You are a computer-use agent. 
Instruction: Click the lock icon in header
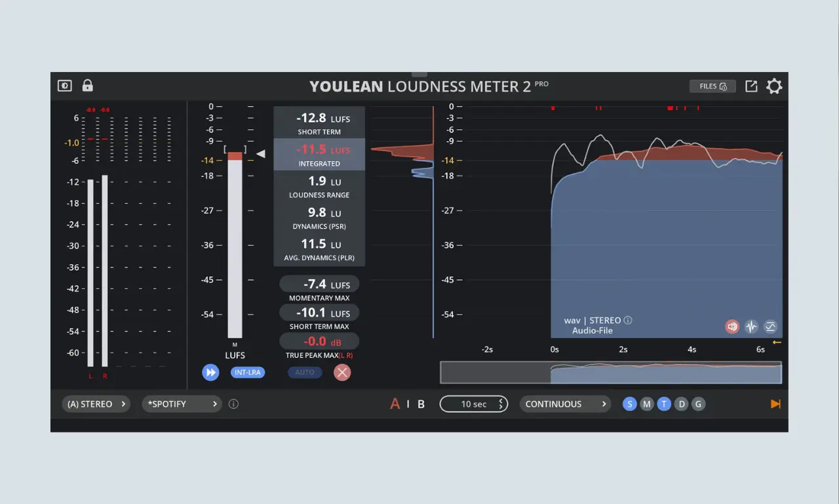pyautogui.click(x=87, y=85)
